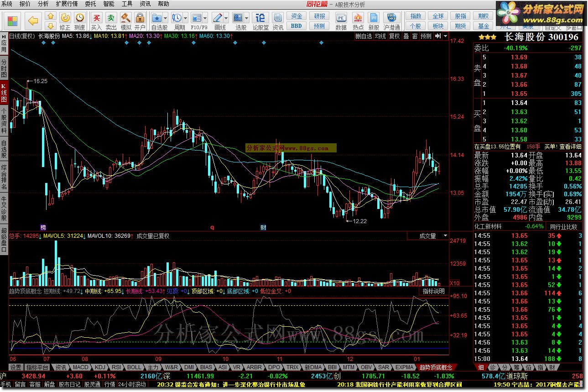Click the colorful home grid icon
588x392 pixels.
pos(12,21)
